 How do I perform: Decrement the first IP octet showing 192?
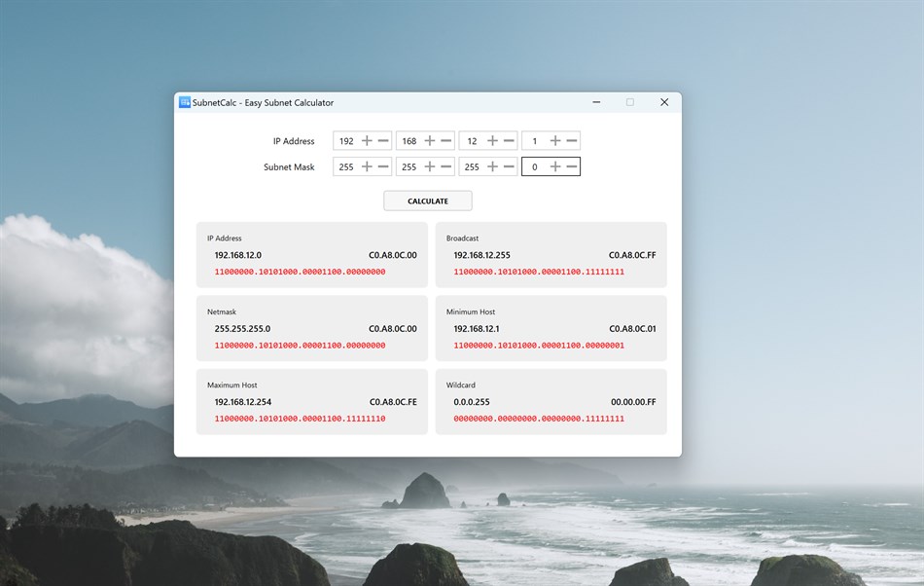(x=383, y=140)
